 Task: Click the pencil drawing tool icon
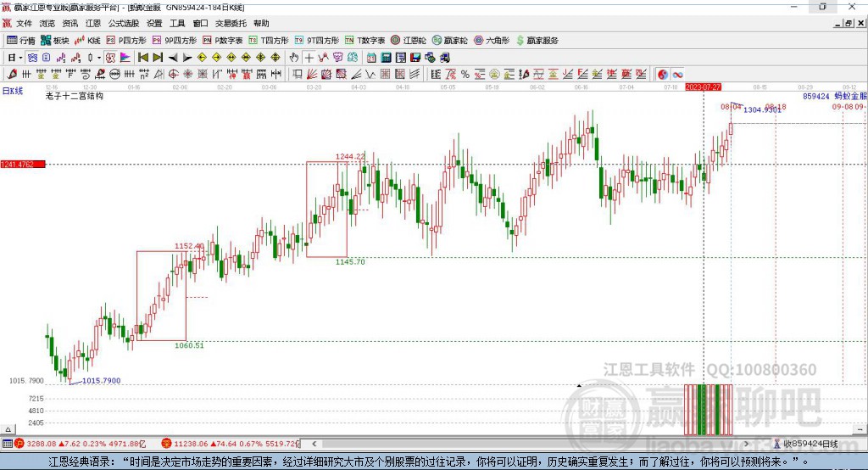[12, 75]
